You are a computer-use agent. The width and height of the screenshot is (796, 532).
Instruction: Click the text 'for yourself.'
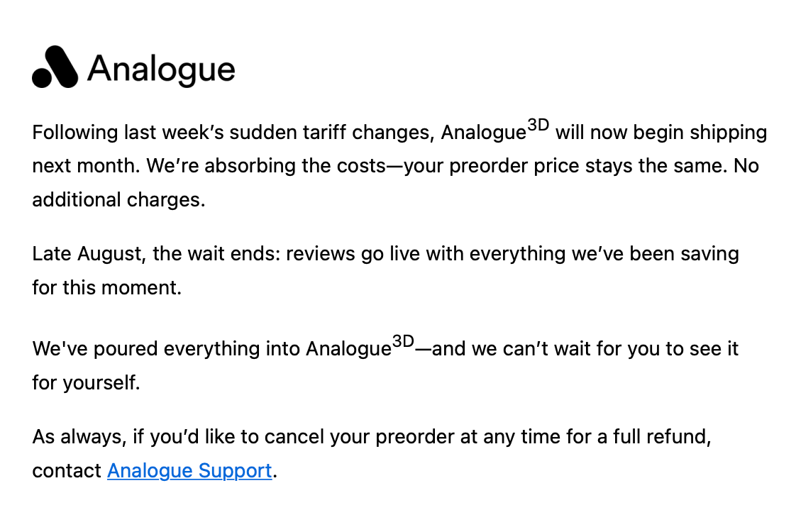click(86, 382)
